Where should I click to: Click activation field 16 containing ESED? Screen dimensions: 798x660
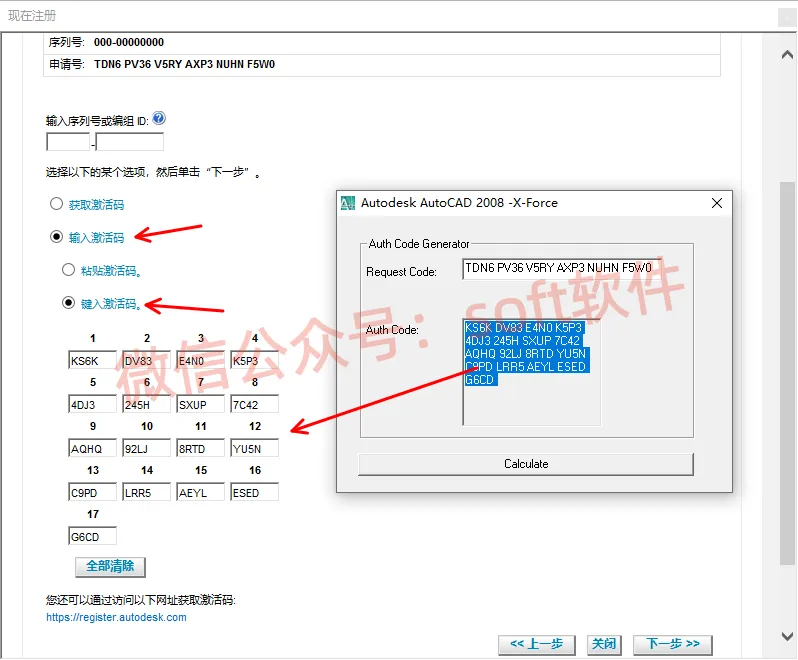(254, 492)
